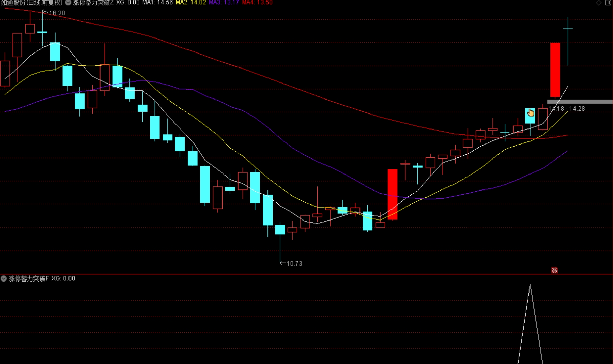Click the gray horizontal price-range bar
The height and width of the screenshot is (364, 613).
tap(580, 102)
